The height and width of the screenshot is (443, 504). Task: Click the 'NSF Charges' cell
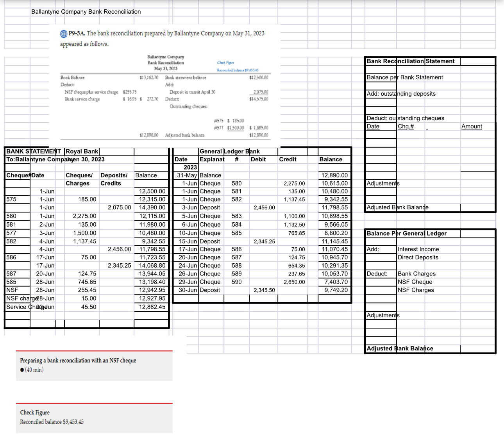pyautogui.click(x=416, y=290)
